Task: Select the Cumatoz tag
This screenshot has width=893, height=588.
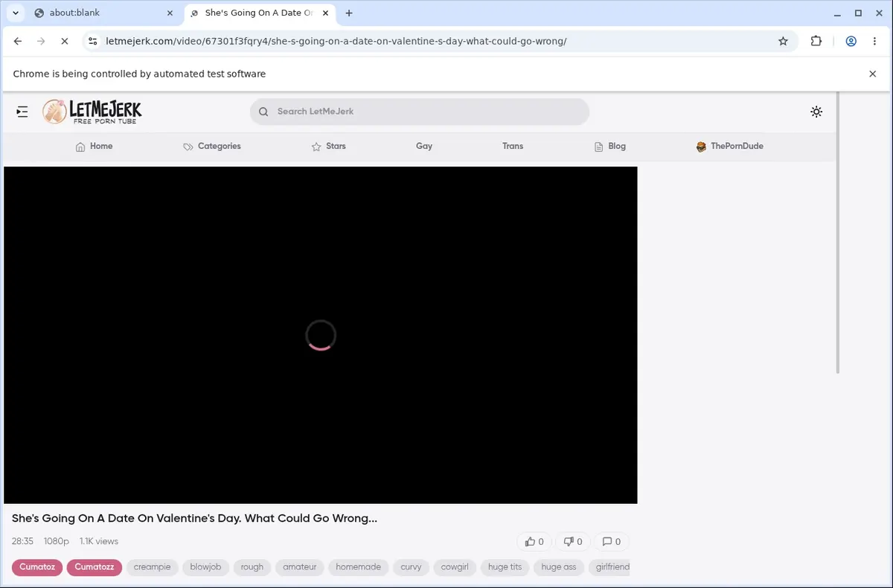Action: (x=37, y=567)
